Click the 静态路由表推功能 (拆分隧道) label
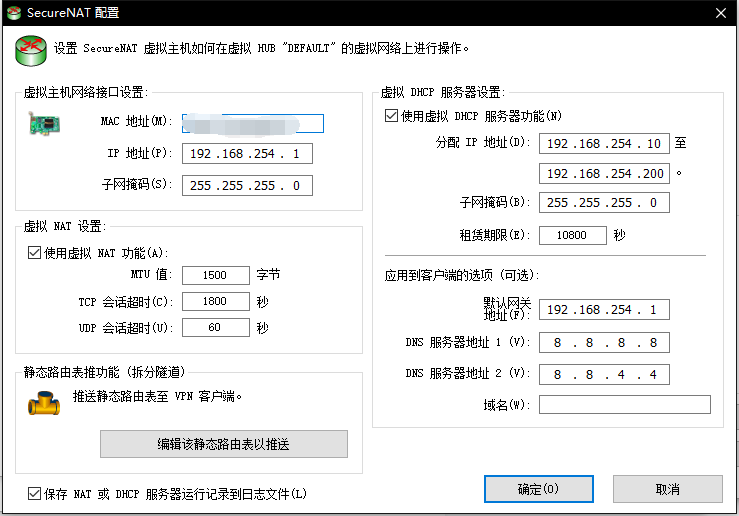 (x=105, y=372)
